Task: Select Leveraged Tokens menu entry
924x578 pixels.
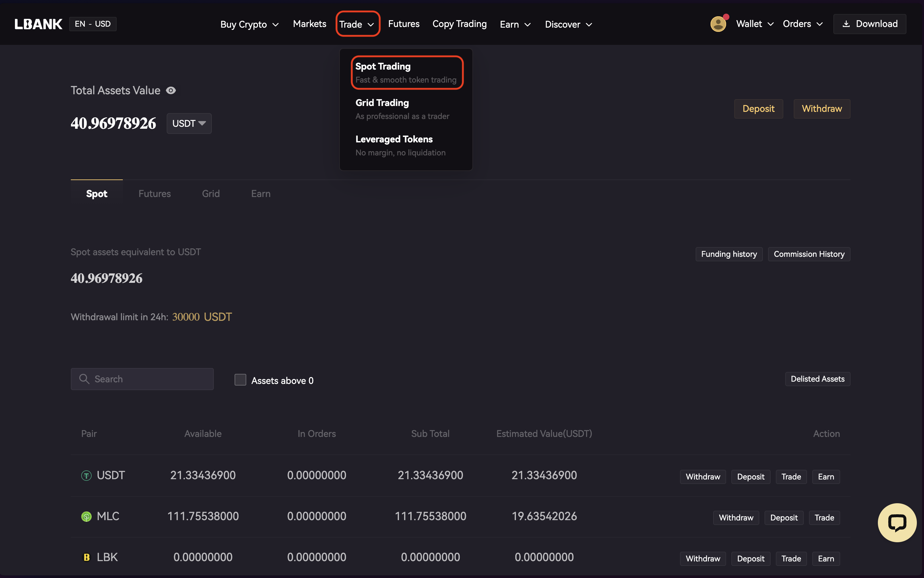Action: pyautogui.click(x=400, y=145)
